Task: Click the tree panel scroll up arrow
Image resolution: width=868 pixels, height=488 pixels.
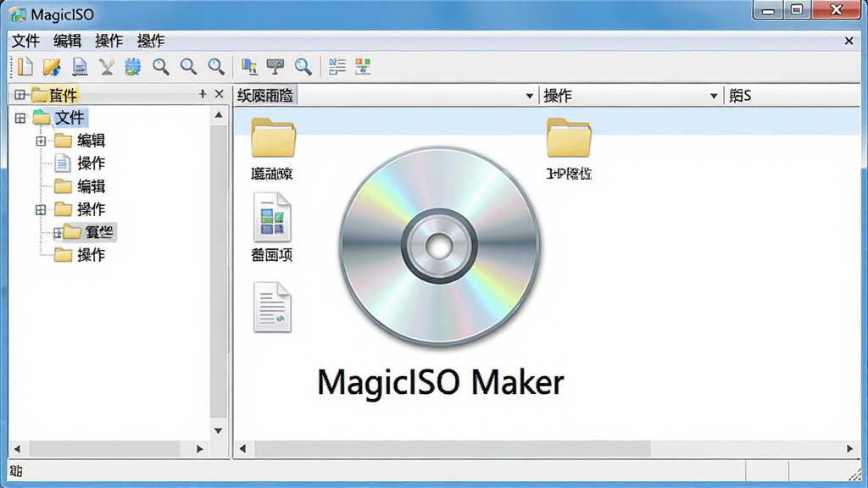Action: coord(219,115)
